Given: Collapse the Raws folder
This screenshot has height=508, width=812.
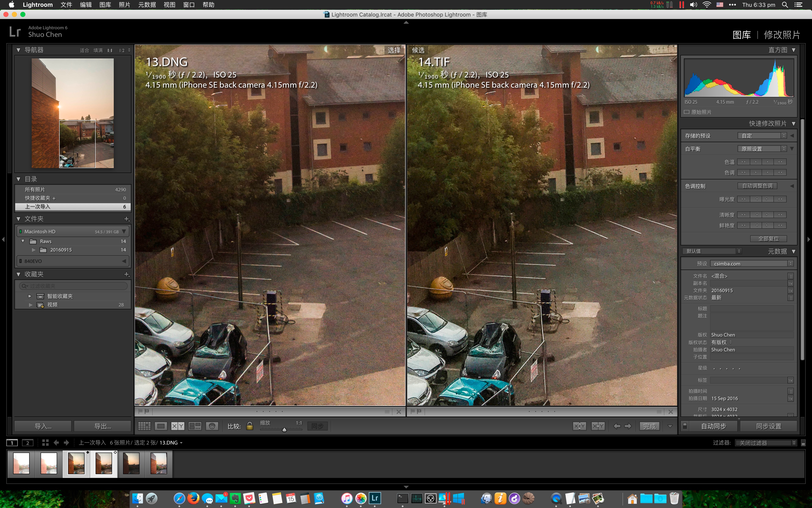Looking at the screenshot, I should click(x=23, y=241).
